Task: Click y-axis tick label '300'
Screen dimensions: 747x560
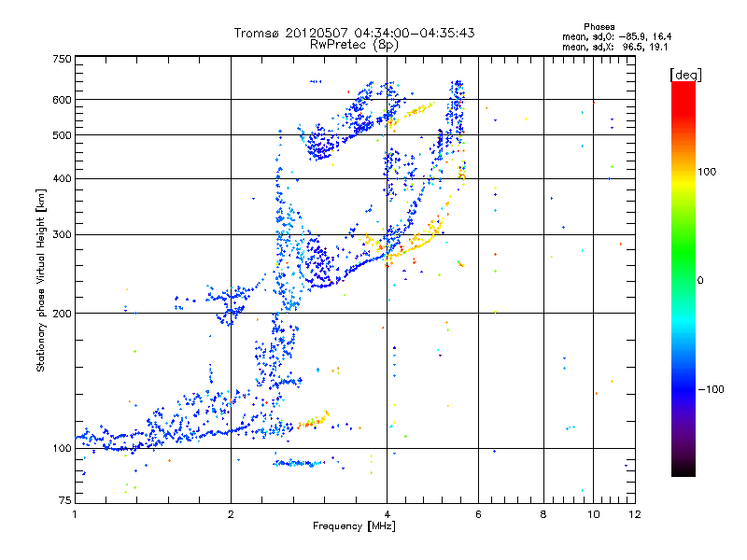Action: click(x=63, y=234)
